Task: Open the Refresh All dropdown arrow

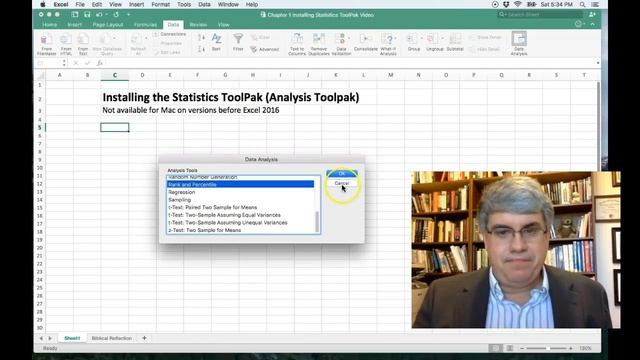Action: pos(146,38)
